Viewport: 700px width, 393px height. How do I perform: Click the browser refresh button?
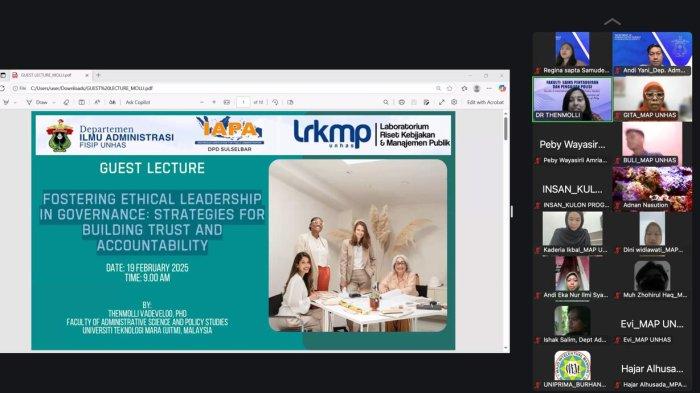2,88
